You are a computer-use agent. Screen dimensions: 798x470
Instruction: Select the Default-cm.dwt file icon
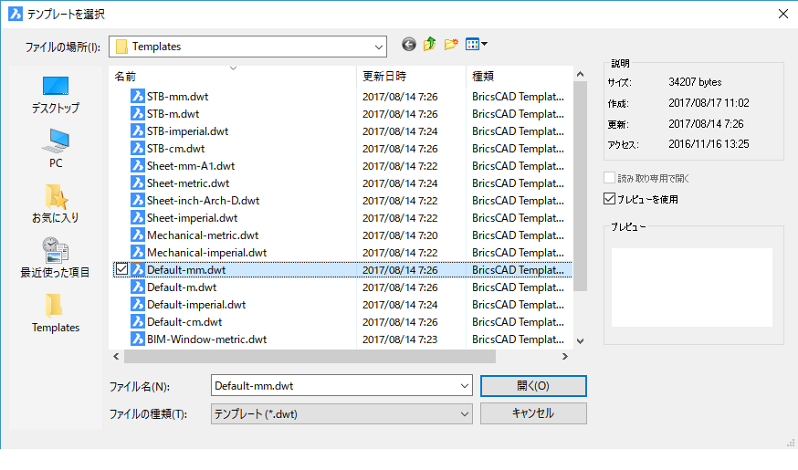point(137,321)
